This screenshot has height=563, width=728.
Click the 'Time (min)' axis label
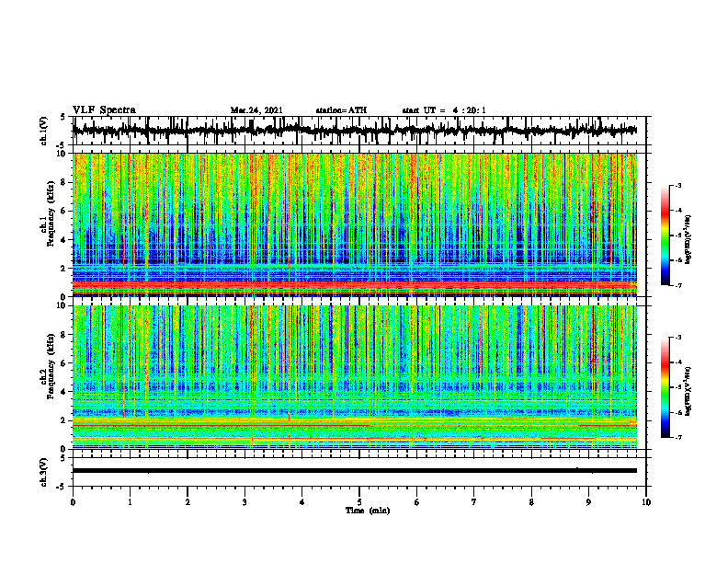point(368,511)
